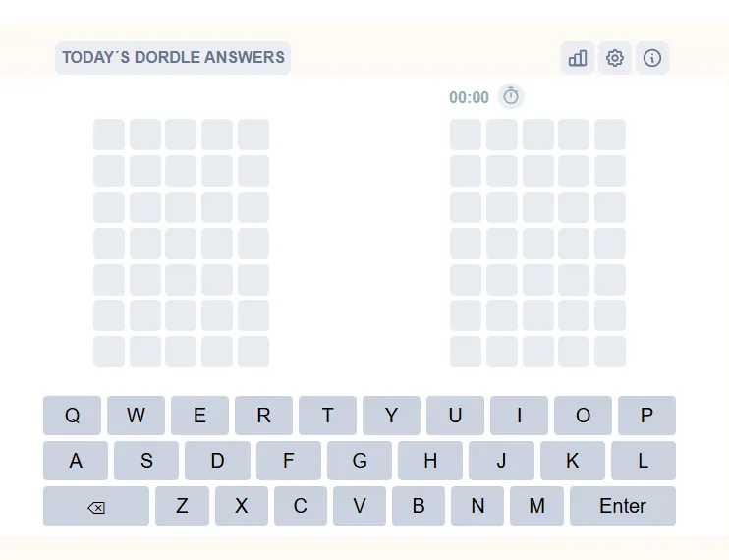This screenshot has height=560, width=729.
Task: Select the G key
Action: point(360,461)
